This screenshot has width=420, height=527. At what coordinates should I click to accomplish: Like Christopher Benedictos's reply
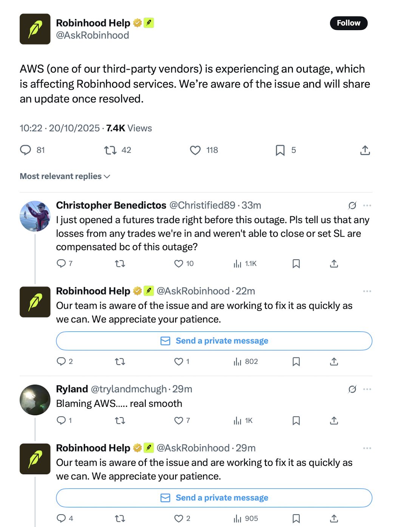point(179,263)
